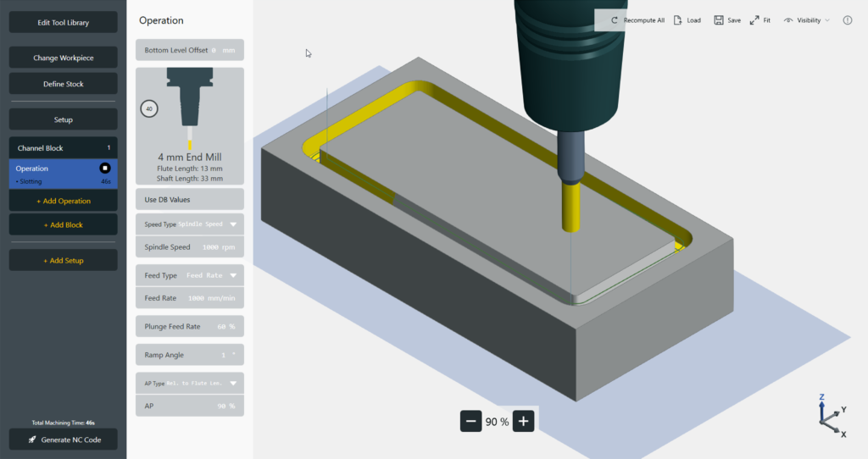Open the AP Type dropdown

pos(233,384)
